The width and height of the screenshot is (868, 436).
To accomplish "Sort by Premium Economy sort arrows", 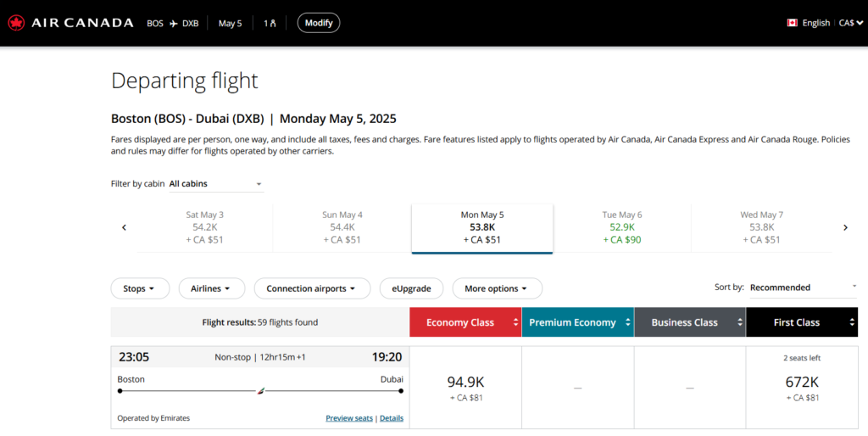I will [628, 322].
